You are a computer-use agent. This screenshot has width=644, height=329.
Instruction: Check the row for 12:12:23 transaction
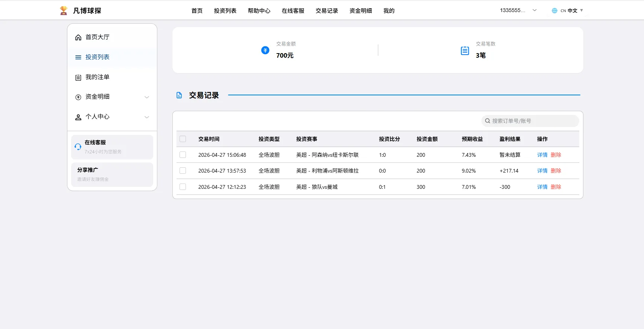coord(183,187)
